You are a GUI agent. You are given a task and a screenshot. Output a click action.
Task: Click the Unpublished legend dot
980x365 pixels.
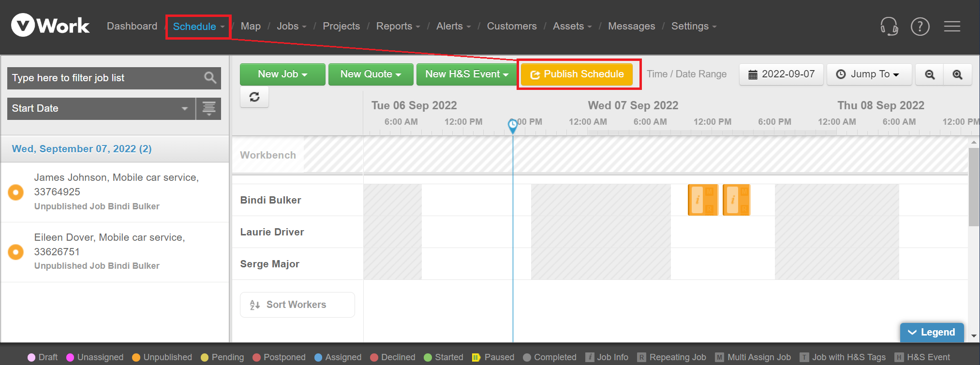click(x=136, y=357)
